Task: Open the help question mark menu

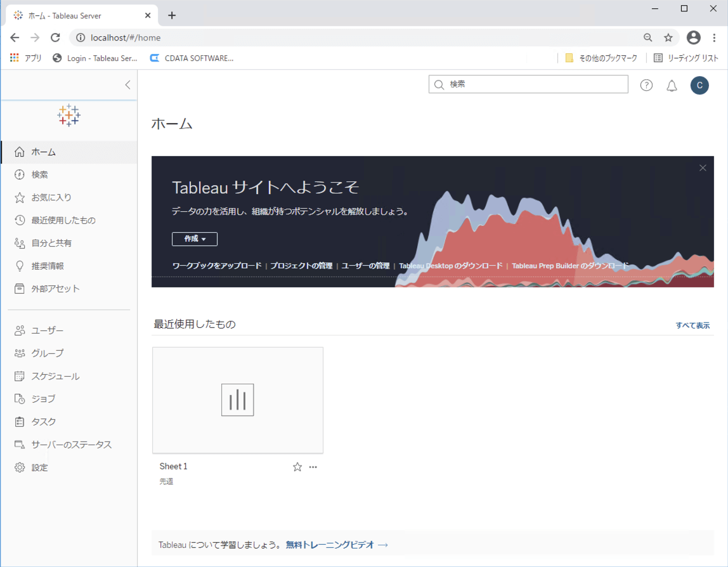Action: point(646,85)
